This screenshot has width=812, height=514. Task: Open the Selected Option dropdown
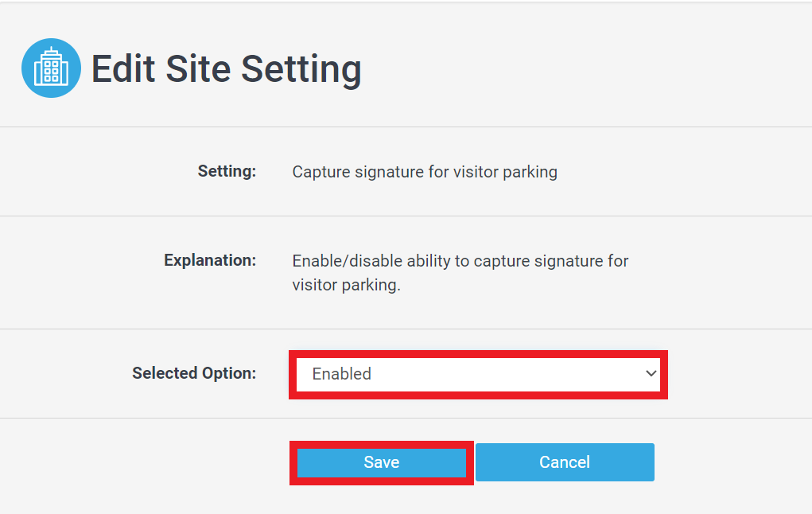(x=478, y=374)
